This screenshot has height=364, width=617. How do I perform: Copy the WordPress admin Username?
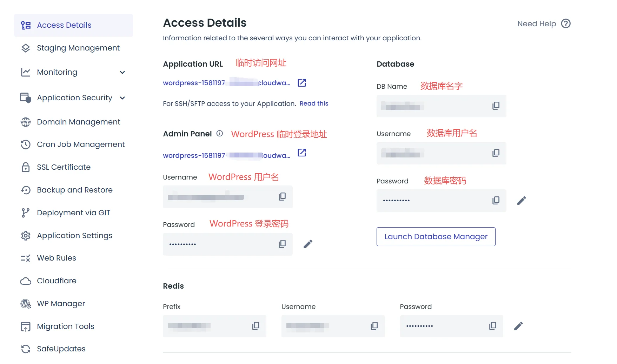(282, 197)
